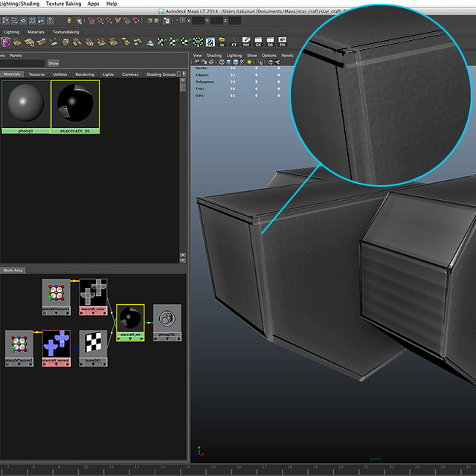Viewport: 476px width, 476px height.
Task: Switch to the Textures tab
Action: [x=37, y=74]
